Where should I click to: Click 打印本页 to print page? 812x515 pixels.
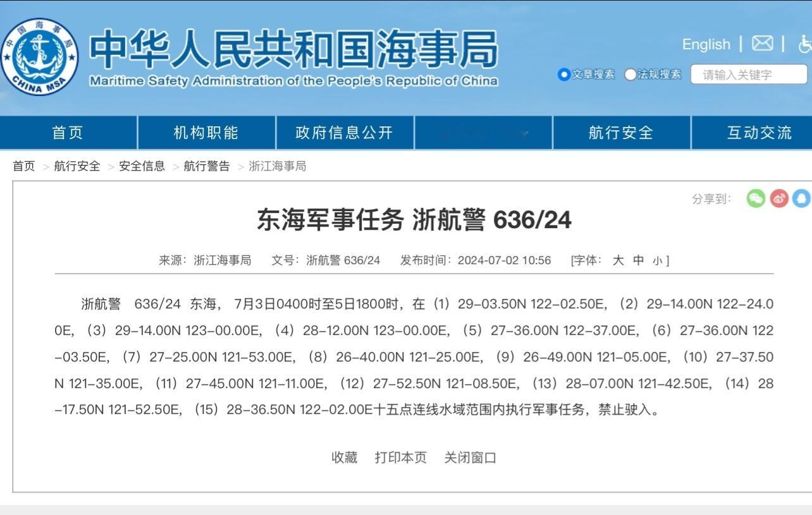click(x=401, y=457)
